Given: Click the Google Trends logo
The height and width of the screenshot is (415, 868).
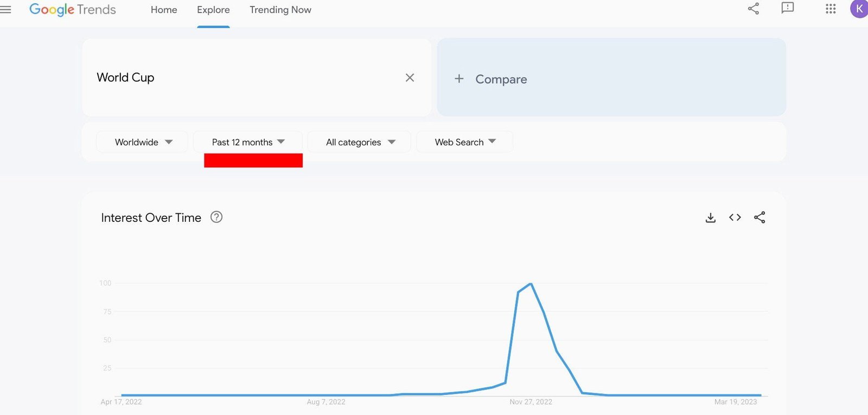Looking at the screenshot, I should 73,10.
